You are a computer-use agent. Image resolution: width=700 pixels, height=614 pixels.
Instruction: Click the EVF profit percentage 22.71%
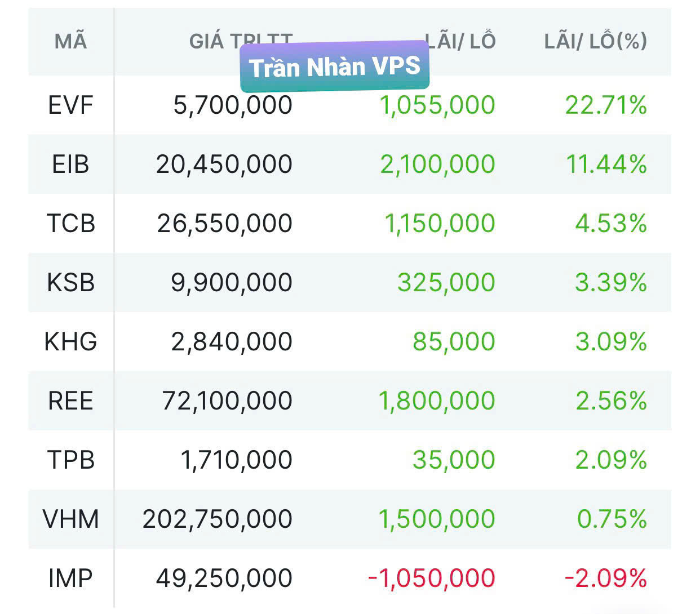click(606, 105)
